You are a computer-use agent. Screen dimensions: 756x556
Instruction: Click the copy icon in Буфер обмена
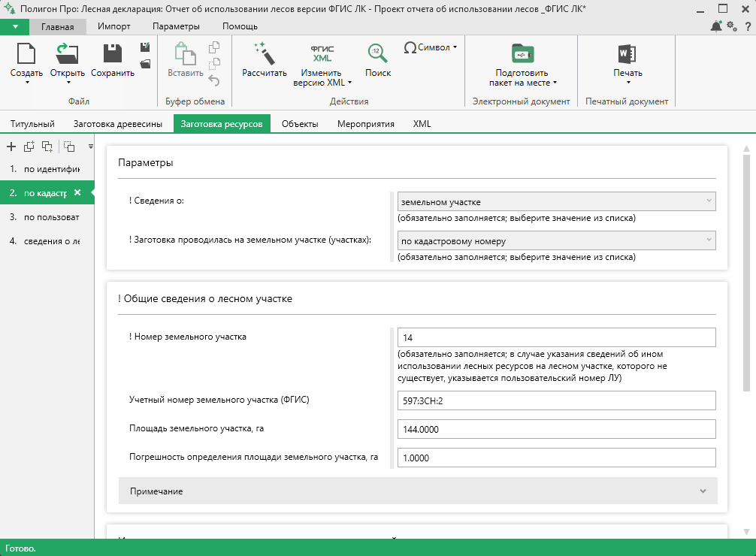[214, 47]
